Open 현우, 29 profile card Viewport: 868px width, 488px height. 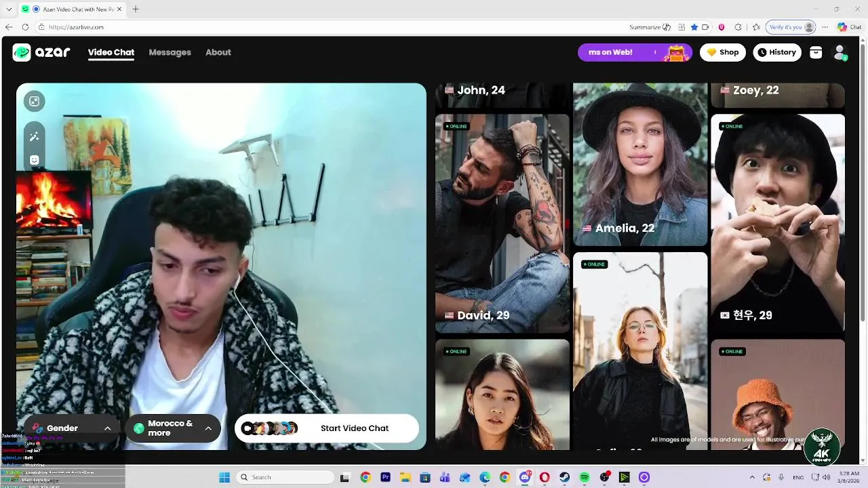click(778, 223)
